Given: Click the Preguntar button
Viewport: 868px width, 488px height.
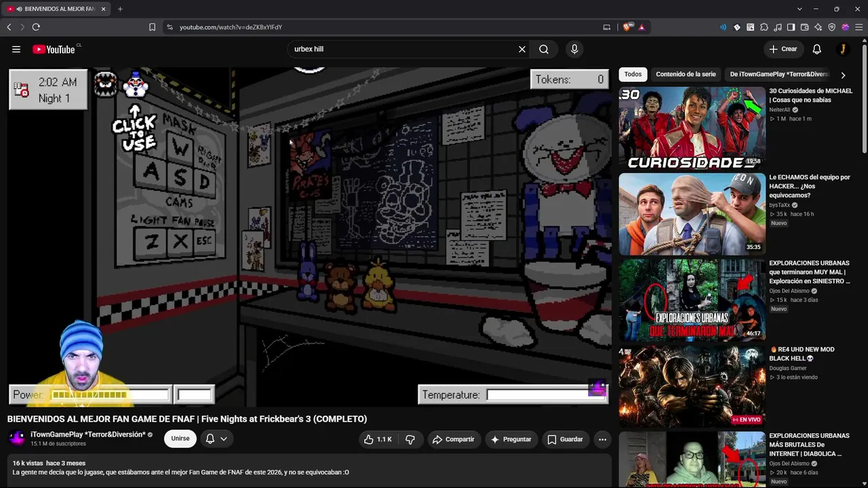Looking at the screenshot, I should [x=511, y=439].
